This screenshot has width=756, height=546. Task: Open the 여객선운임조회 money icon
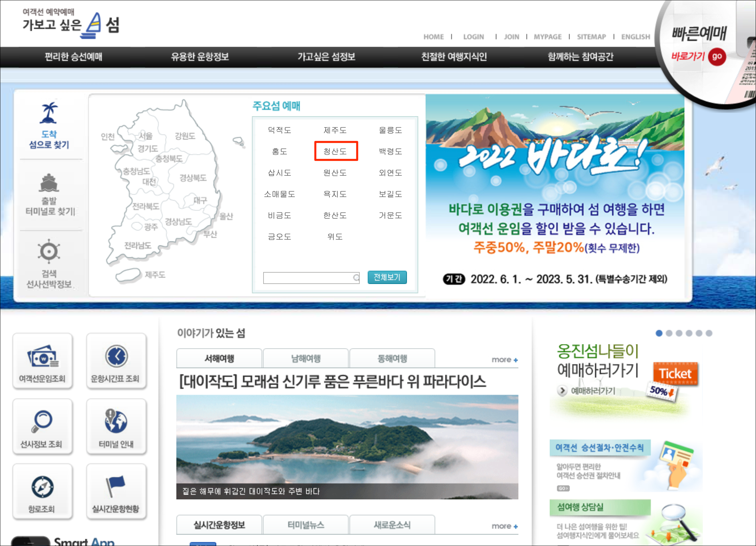[43, 357]
